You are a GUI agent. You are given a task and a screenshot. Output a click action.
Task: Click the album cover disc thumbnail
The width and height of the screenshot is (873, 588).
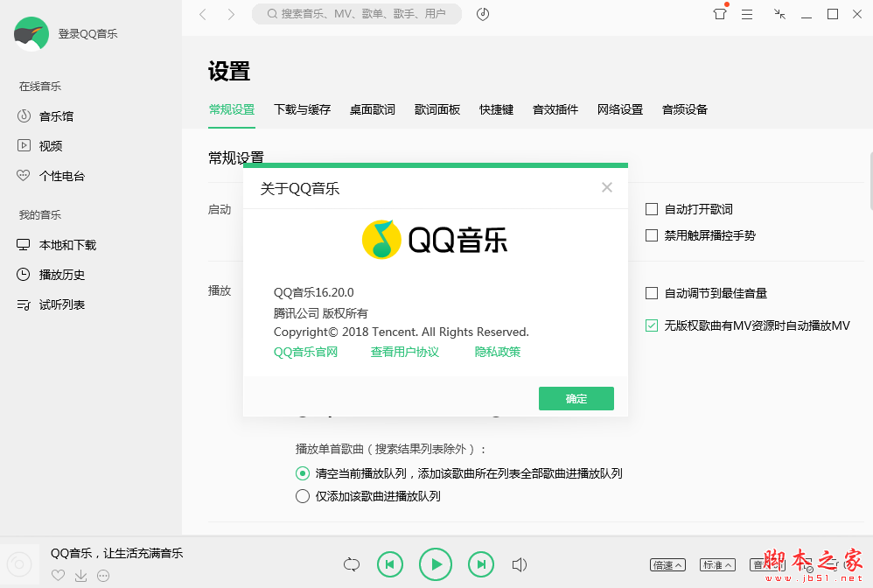[x=19, y=564]
